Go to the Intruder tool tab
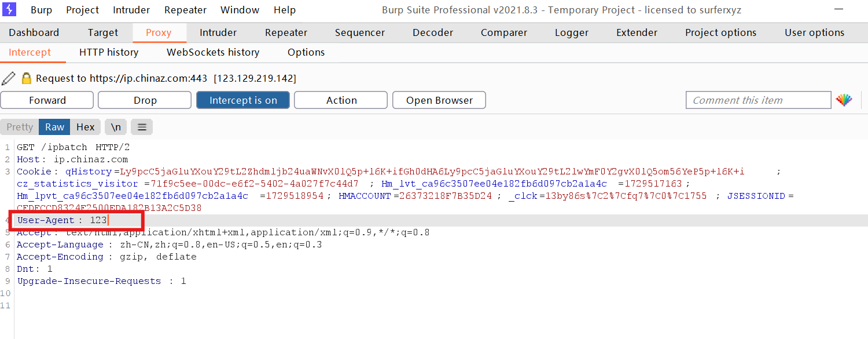 (x=218, y=32)
